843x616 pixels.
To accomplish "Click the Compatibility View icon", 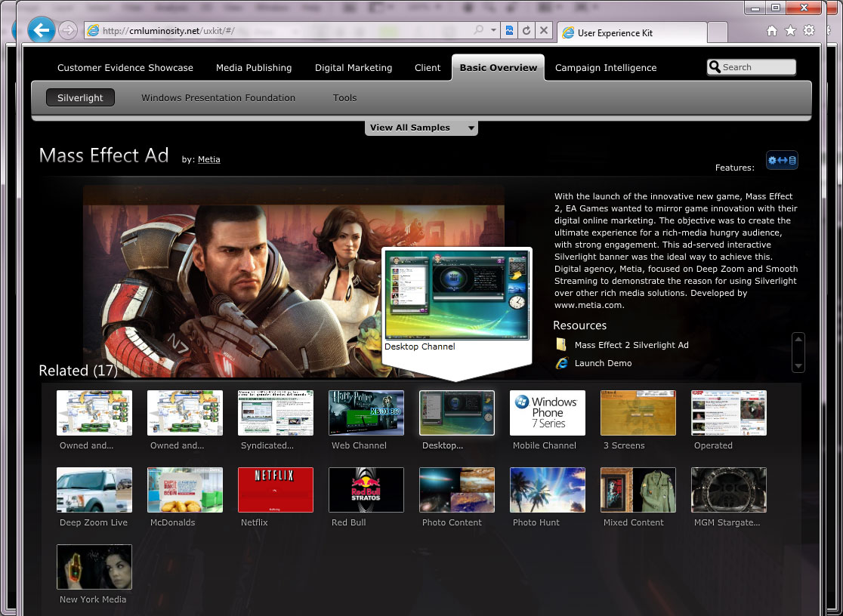I will [x=509, y=31].
